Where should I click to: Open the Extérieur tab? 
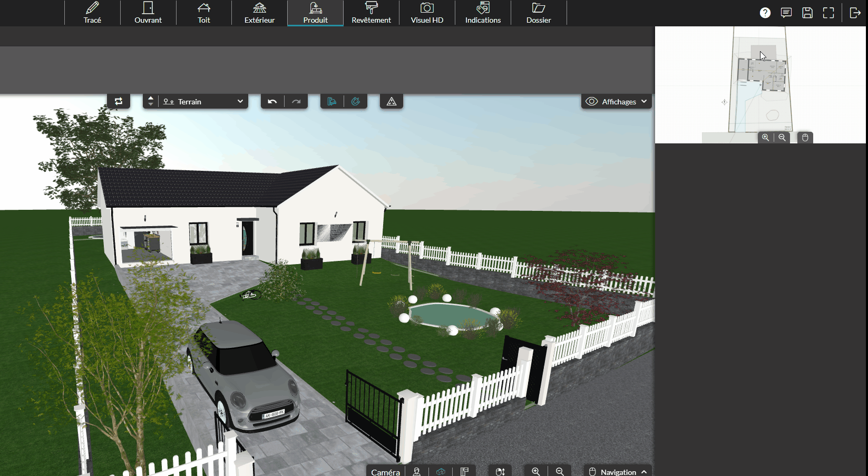[259, 13]
